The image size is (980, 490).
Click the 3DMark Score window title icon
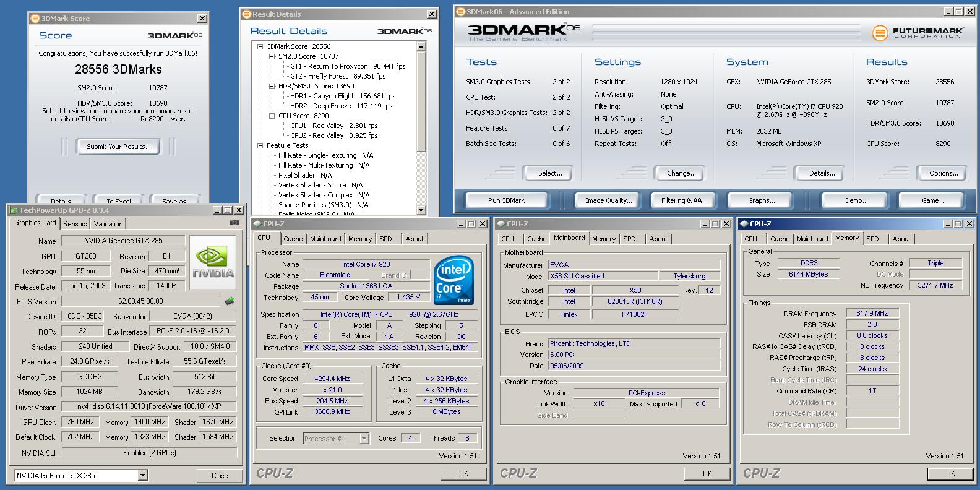coord(35,19)
